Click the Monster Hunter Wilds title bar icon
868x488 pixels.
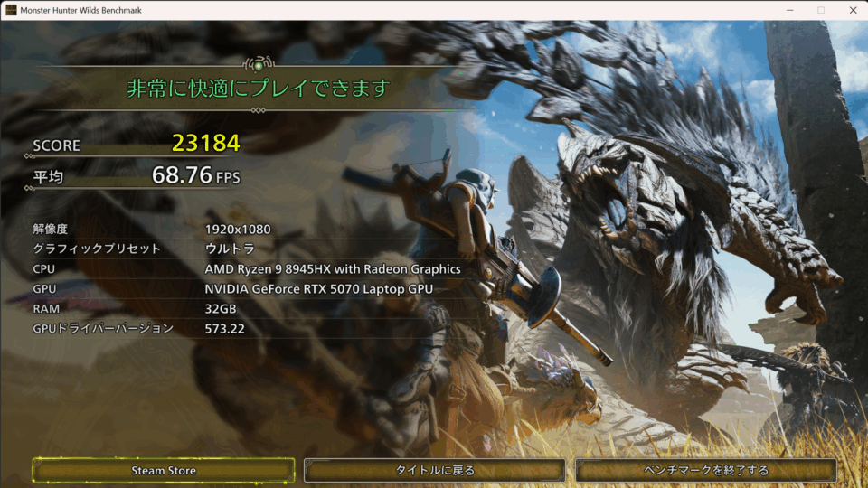[x=10, y=10]
